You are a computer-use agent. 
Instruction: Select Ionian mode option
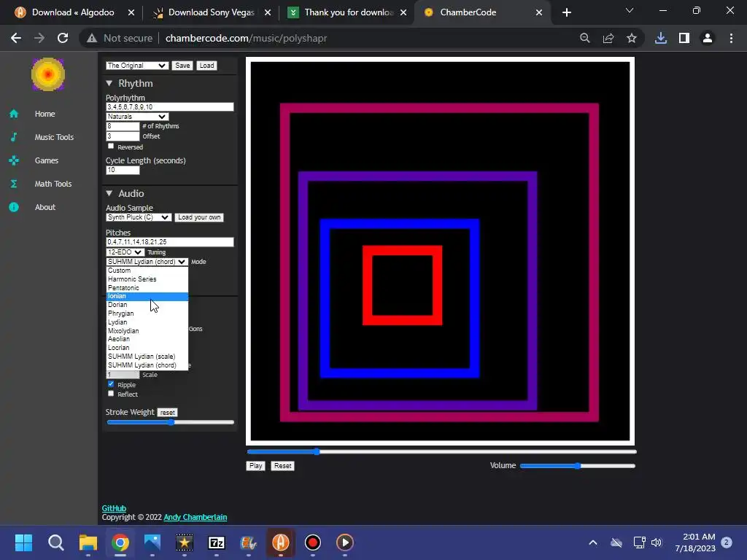(147, 296)
